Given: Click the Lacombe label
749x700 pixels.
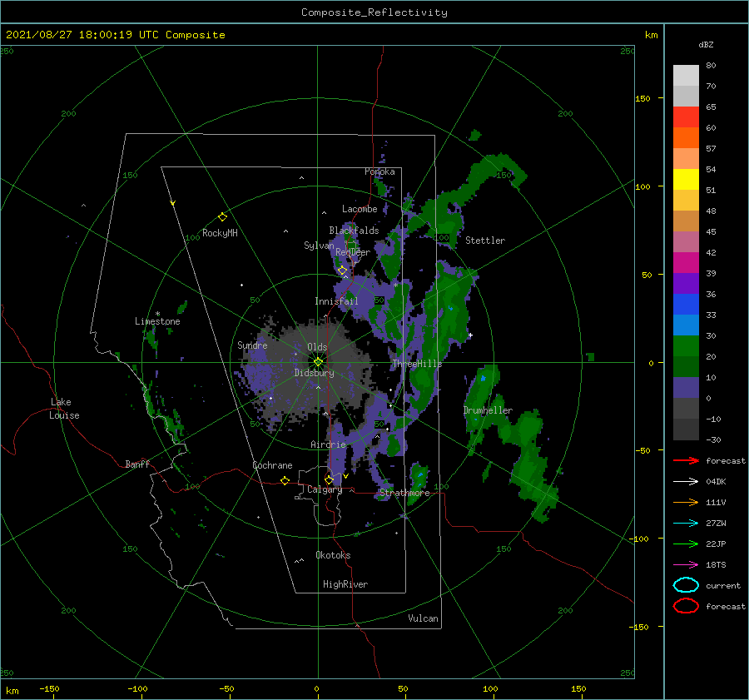Looking at the screenshot, I should pyautogui.click(x=360, y=209).
